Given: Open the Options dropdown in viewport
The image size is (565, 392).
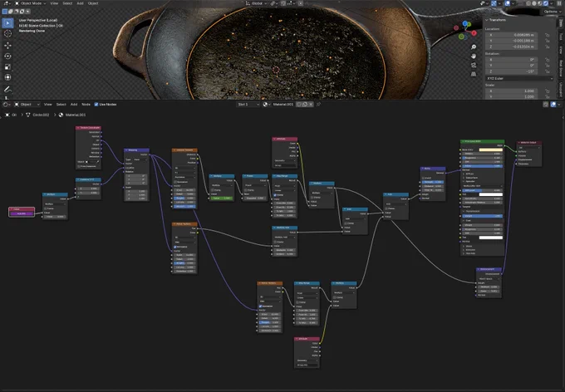Looking at the screenshot, I should tap(552, 12).
